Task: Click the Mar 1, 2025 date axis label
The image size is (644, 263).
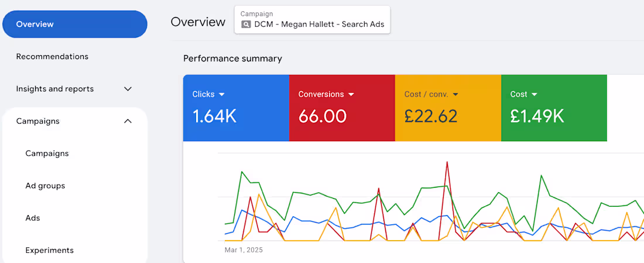Action: pos(244,250)
